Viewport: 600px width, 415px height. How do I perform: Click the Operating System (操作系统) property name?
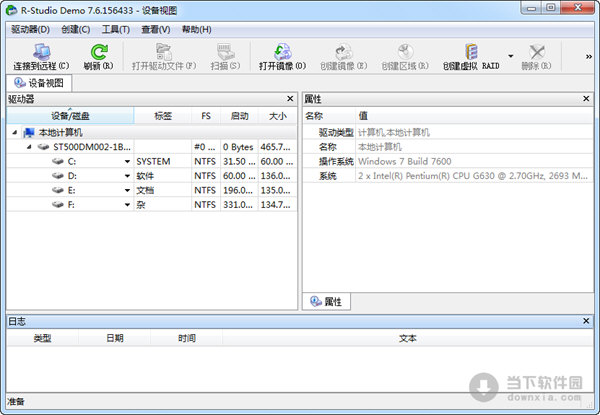[x=336, y=161]
